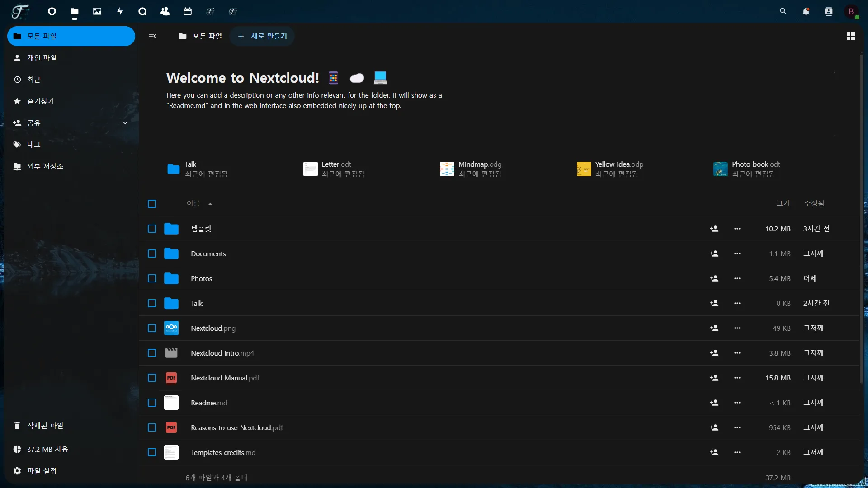Image resolution: width=868 pixels, height=488 pixels.
Task: Toggle the 이름 column sort arrow
Action: [x=210, y=204]
